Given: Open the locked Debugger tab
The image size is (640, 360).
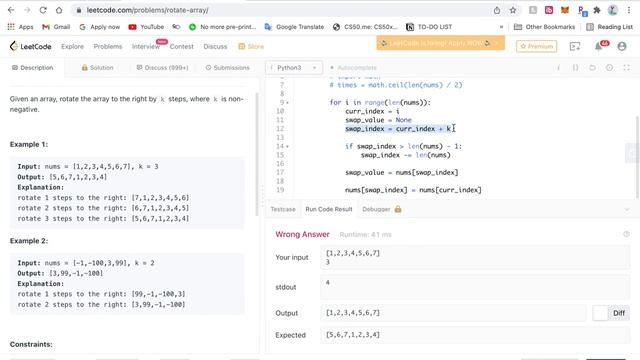Looking at the screenshot, I should click(382, 209).
